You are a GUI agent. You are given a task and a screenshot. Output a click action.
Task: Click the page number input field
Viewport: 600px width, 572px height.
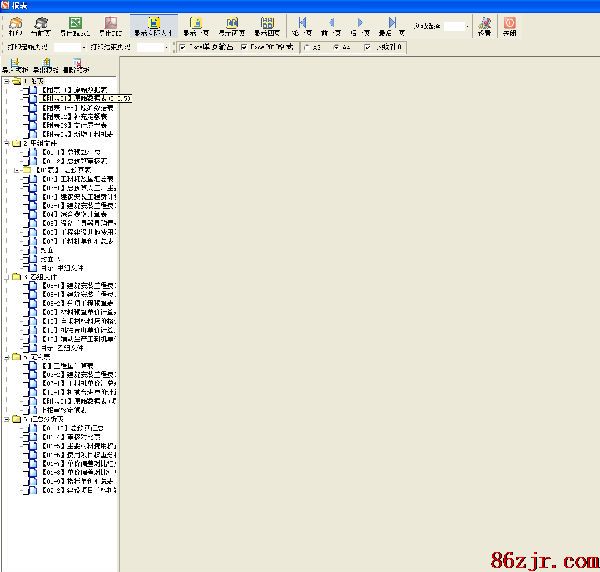pos(455,27)
